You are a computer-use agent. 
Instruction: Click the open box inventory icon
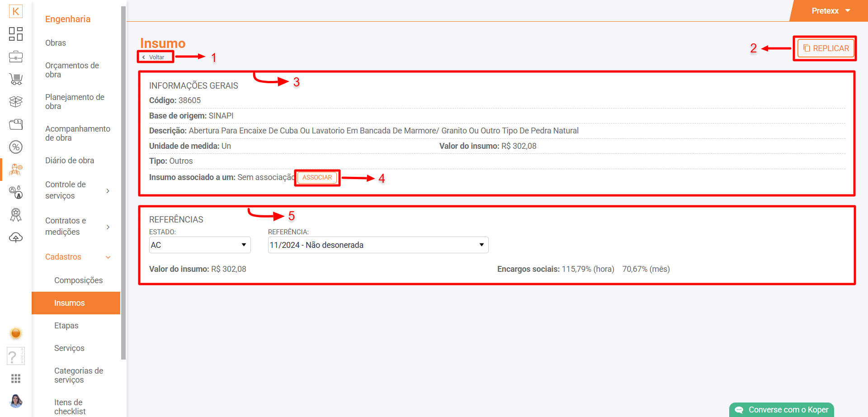pyautogui.click(x=16, y=102)
